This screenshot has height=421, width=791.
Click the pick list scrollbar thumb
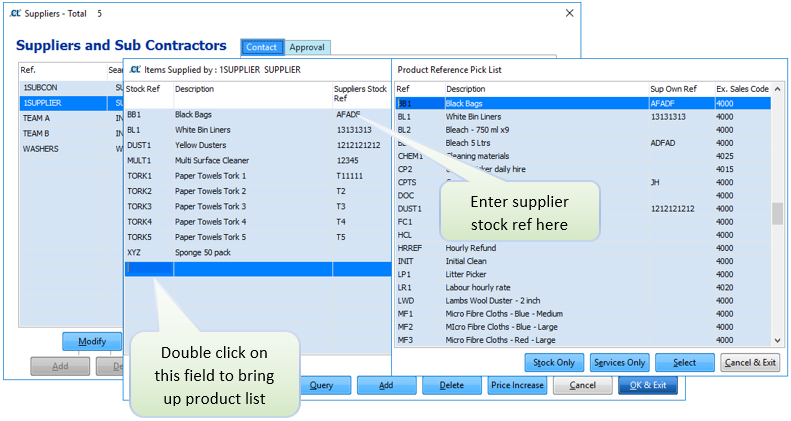point(777,214)
